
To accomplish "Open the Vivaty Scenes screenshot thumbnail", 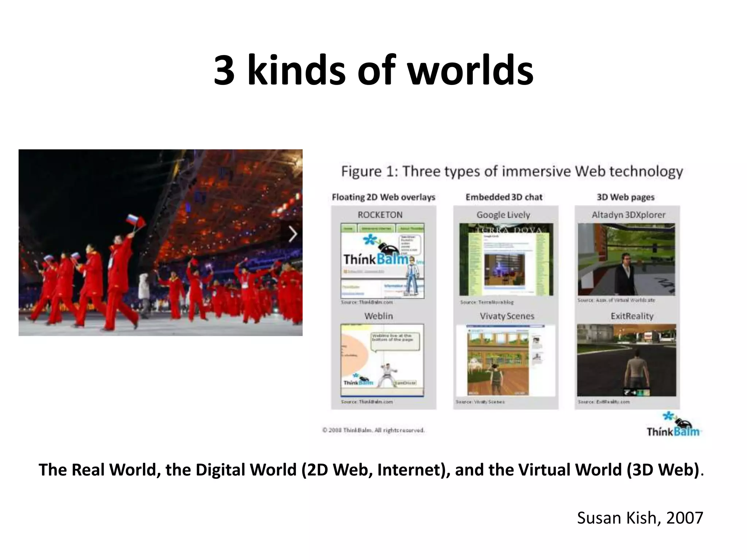I will (x=506, y=360).
